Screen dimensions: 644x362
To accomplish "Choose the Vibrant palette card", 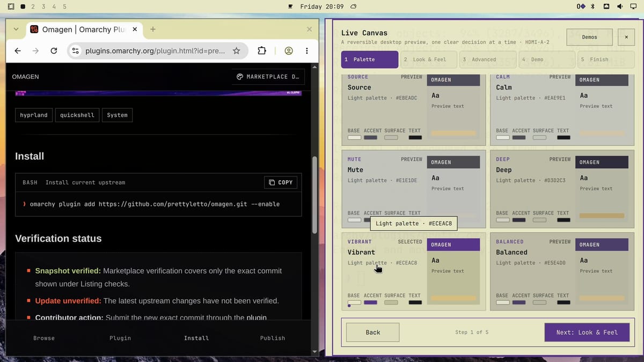I will point(414,271).
